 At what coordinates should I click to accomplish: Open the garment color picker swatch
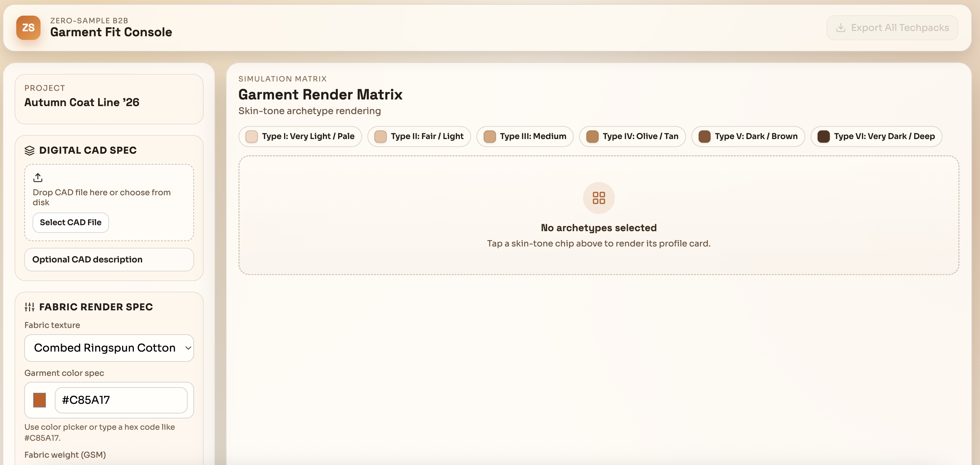(40, 400)
